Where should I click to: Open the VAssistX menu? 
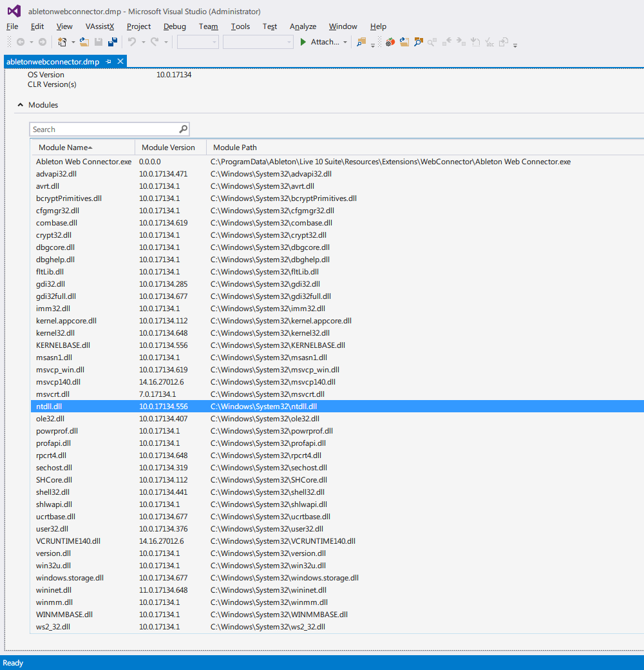point(100,26)
